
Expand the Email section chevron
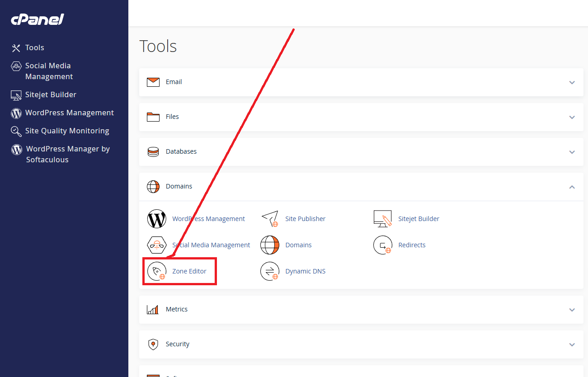[x=572, y=83]
